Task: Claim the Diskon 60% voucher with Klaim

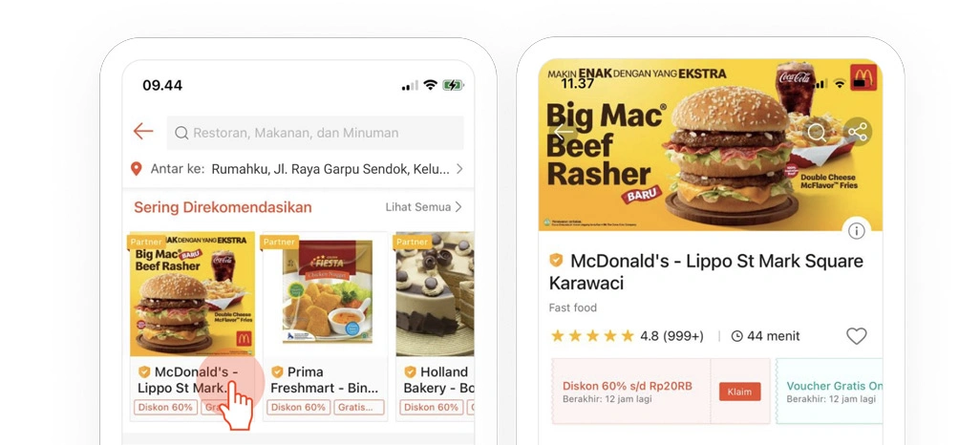Action: pos(740,392)
